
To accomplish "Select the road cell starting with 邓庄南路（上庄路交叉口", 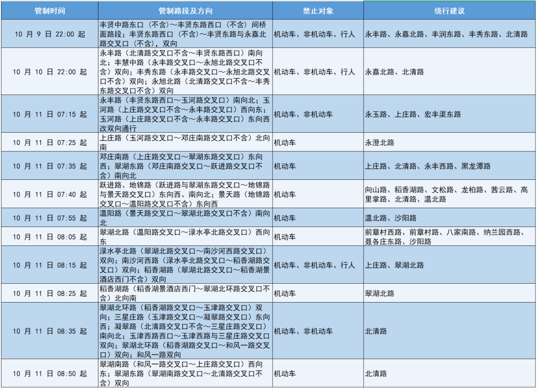I will pos(185,166).
